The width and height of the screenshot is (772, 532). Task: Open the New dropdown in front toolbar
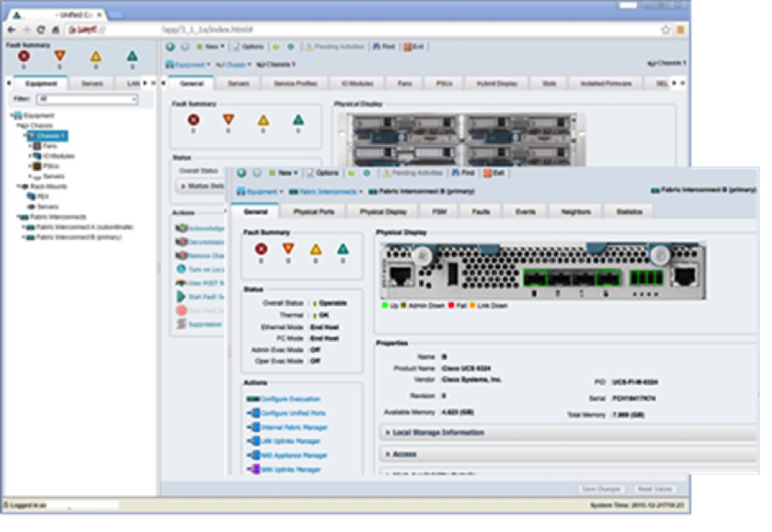285,172
